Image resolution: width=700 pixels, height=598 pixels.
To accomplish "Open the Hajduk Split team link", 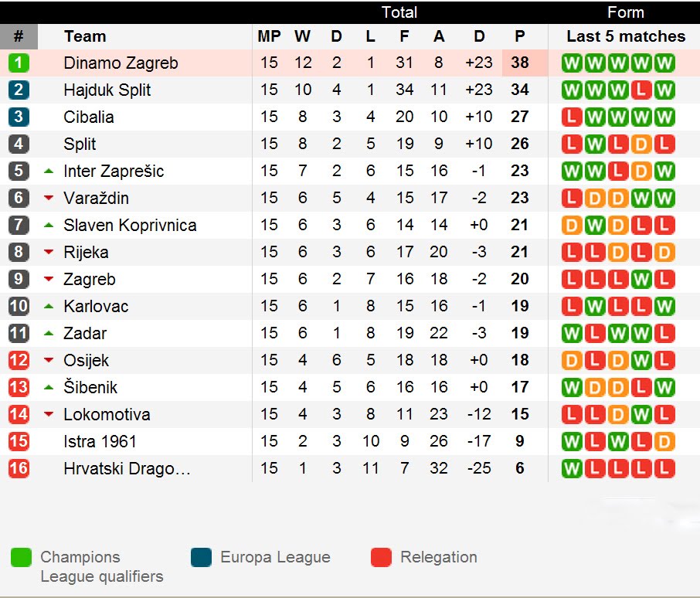I will pyautogui.click(x=107, y=90).
